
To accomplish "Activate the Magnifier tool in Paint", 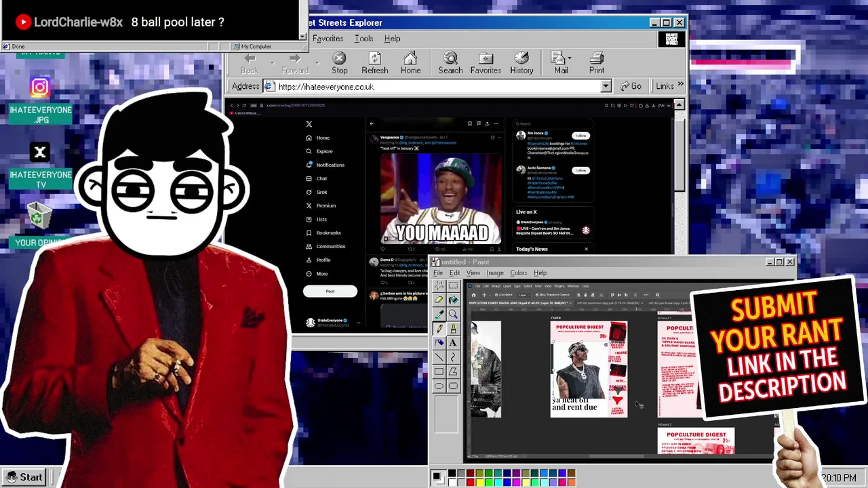I will (x=453, y=314).
